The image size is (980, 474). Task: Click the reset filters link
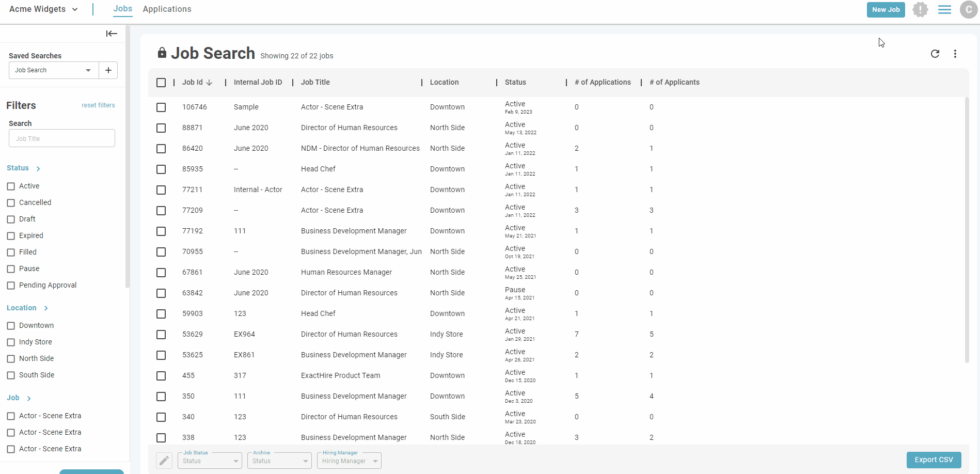[x=98, y=105]
